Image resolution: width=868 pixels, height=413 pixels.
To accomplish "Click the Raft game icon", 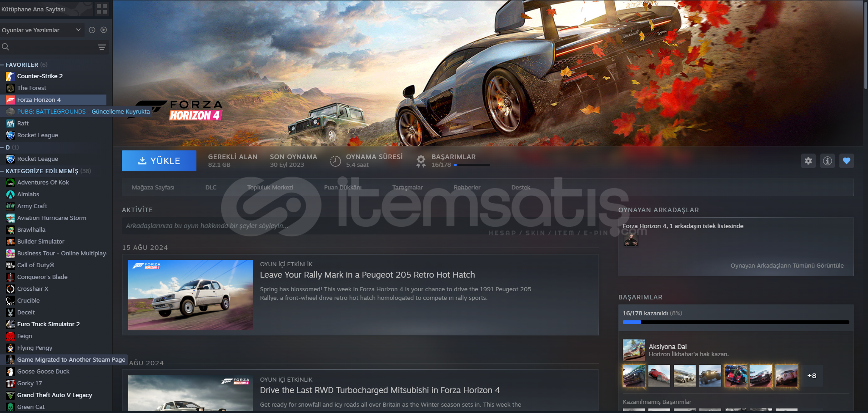I will [10, 124].
